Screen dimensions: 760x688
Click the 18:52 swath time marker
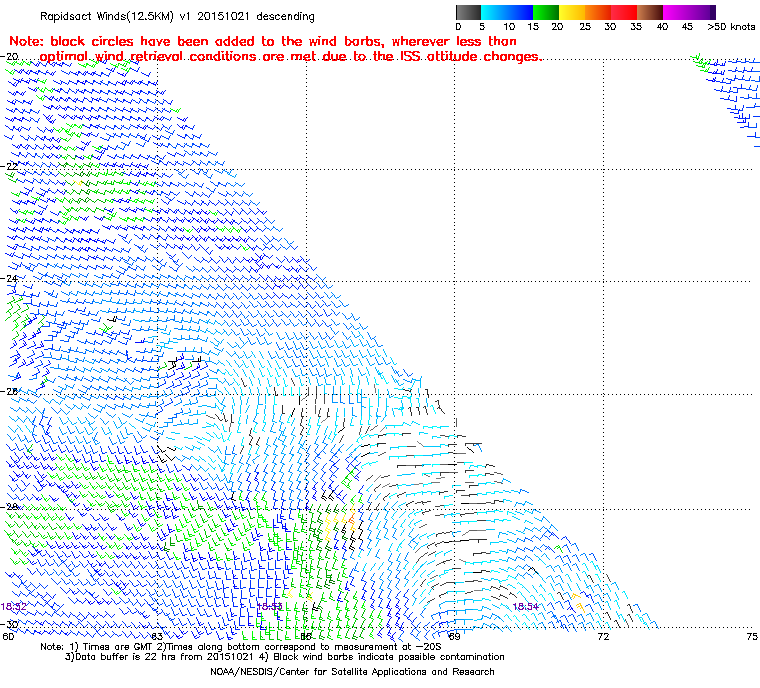[14, 607]
